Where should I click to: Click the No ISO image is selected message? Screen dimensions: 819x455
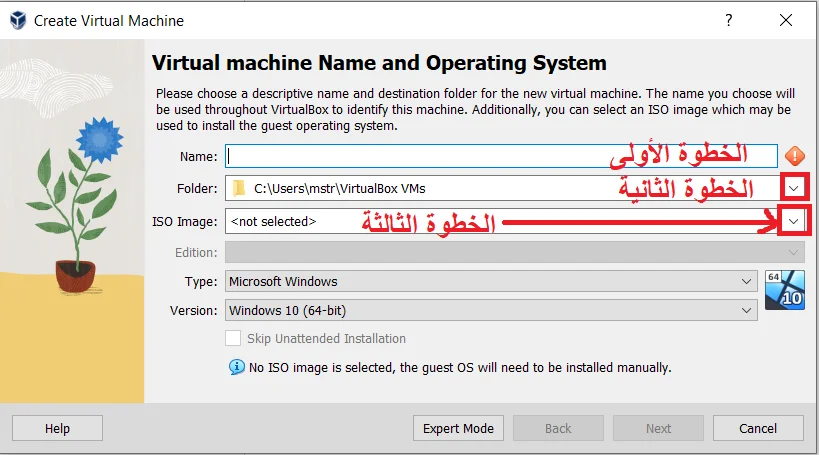pyautogui.click(x=460, y=368)
